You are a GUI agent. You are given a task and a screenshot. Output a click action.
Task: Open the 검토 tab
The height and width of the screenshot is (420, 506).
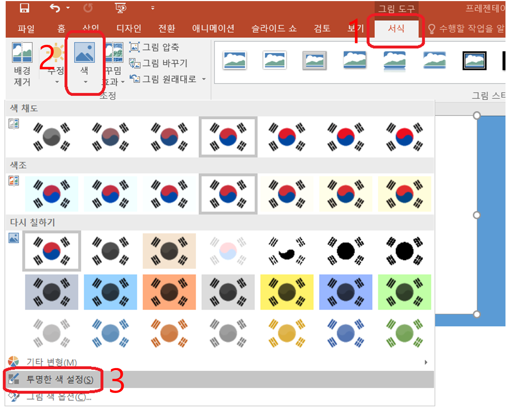click(x=322, y=28)
